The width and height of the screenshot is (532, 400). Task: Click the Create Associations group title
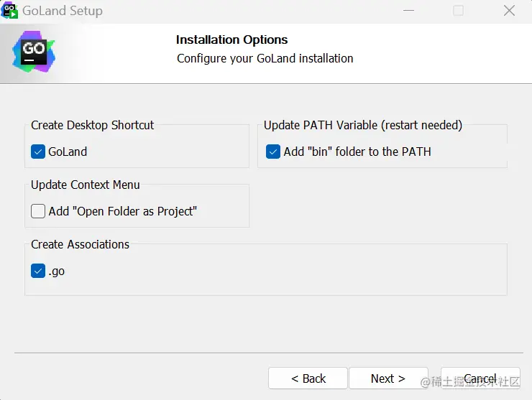tap(80, 244)
